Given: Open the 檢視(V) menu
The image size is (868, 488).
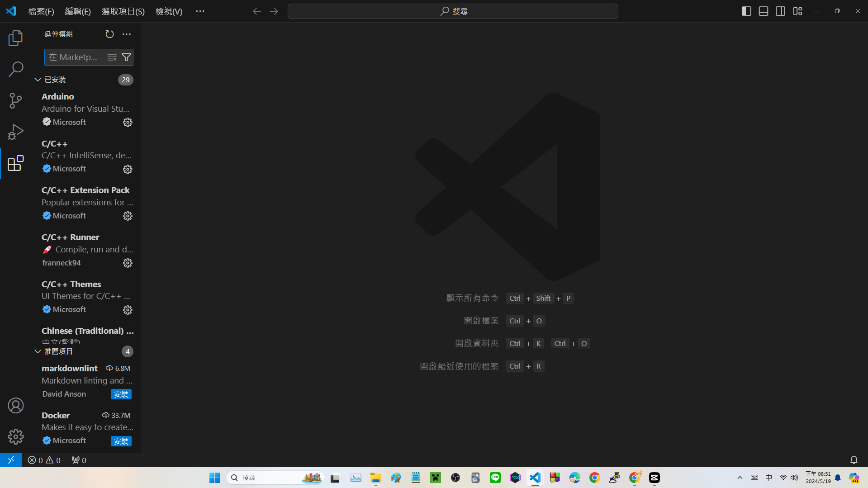Looking at the screenshot, I should pos(169,11).
